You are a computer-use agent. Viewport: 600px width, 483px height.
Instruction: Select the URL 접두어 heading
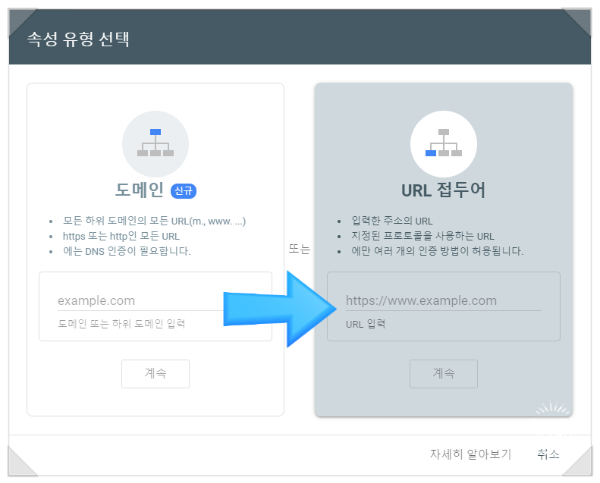(x=443, y=190)
